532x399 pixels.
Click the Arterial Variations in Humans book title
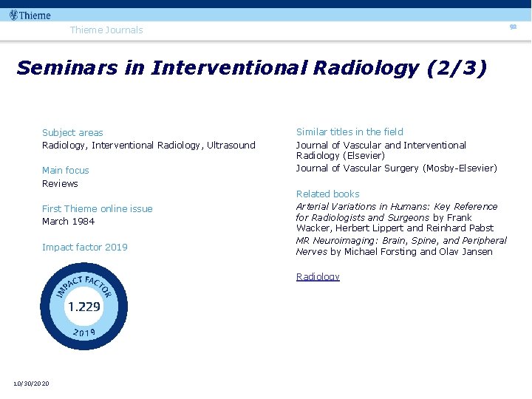click(x=397, y=212)
